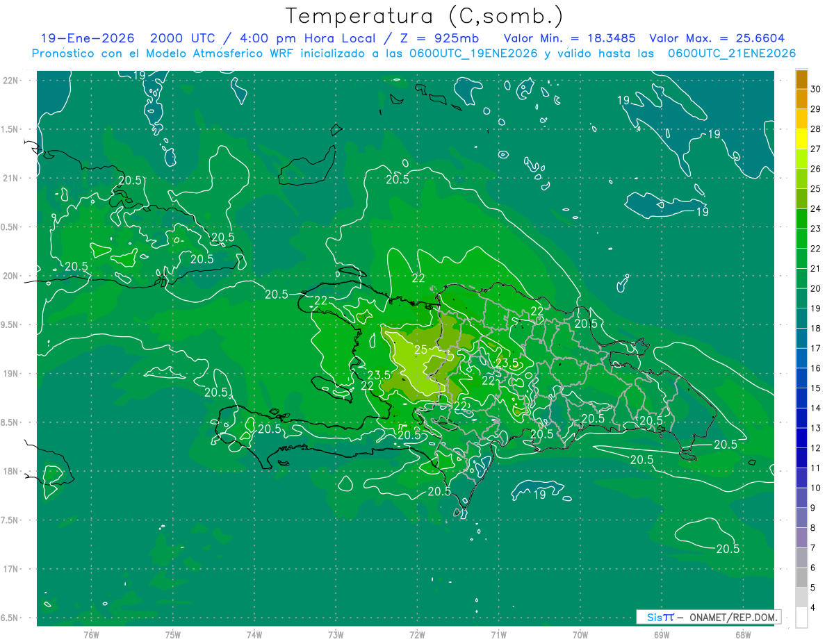
Task: Click the brown-orange top swatch above 30
Action: 801,79
